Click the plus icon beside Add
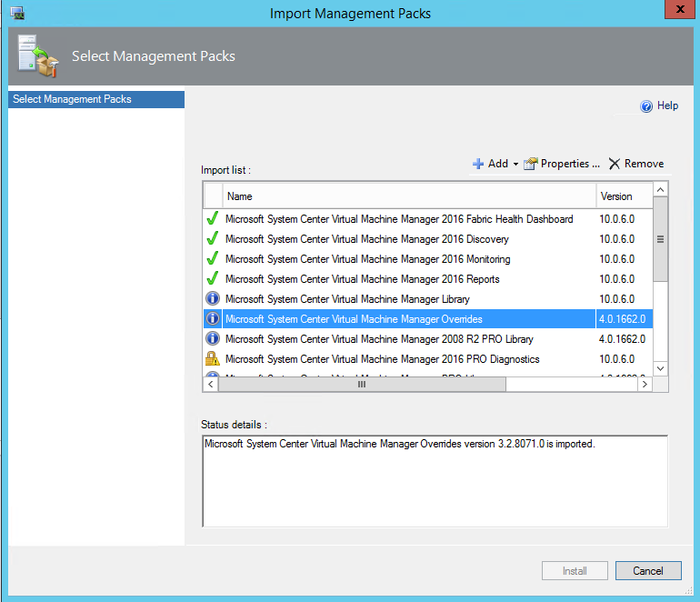The width and height of the screenshot is (700, 602). point(478,164)
